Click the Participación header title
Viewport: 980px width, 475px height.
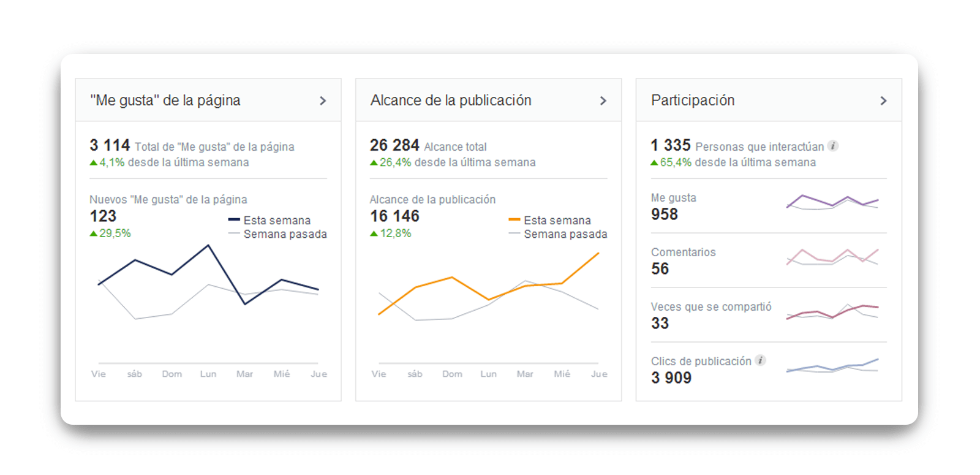coord(693,101)
